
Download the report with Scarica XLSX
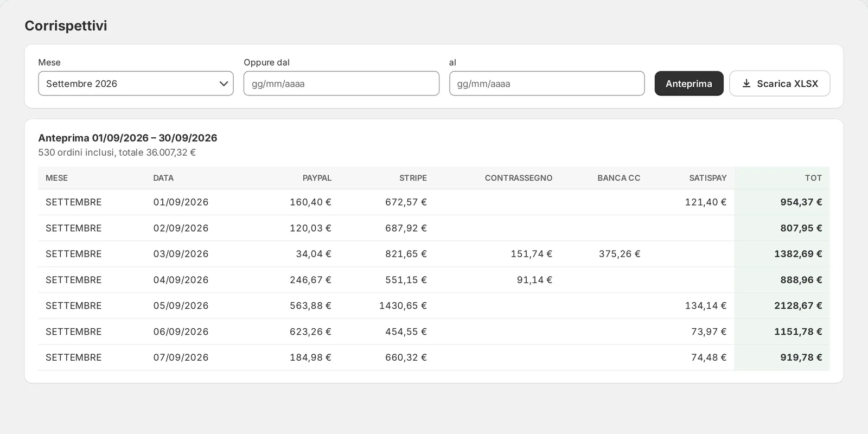(x=780, y=84)
